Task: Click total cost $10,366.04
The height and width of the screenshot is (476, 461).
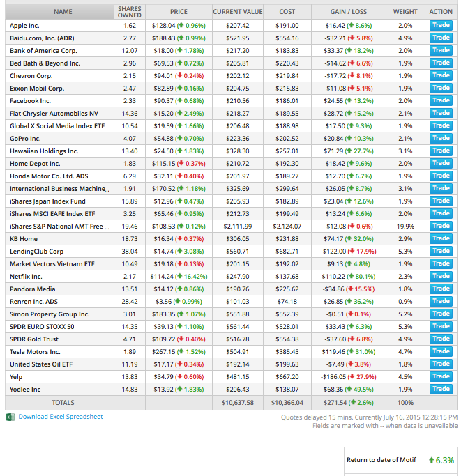Action: pos(287,403)
